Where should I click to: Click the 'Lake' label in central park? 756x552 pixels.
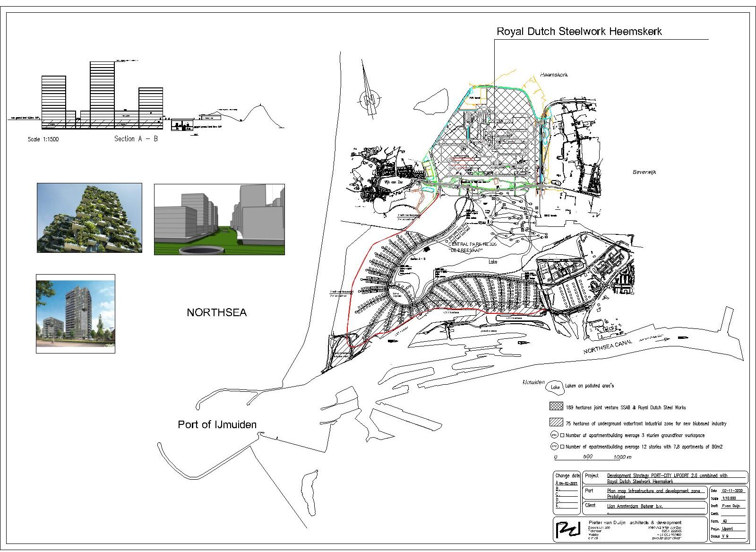pos(493,261)
